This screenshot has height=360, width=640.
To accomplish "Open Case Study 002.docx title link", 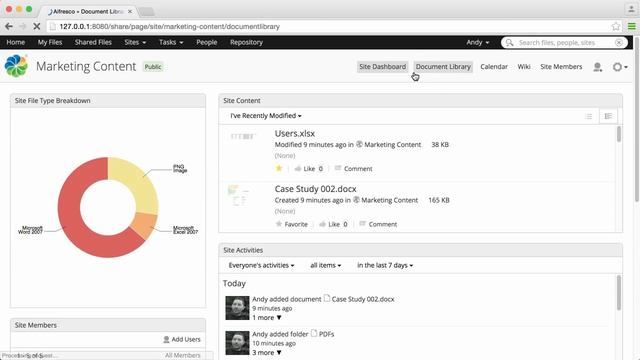I will [316, 189].
